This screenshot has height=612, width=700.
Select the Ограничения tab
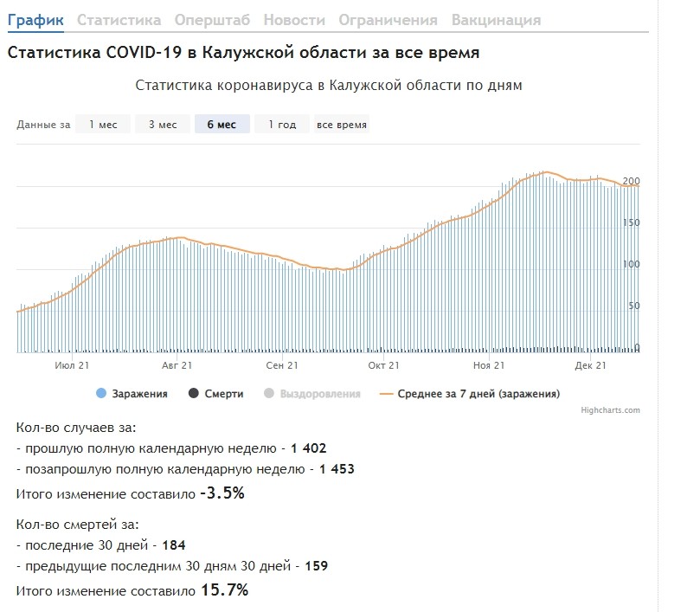tap(388, 19)
